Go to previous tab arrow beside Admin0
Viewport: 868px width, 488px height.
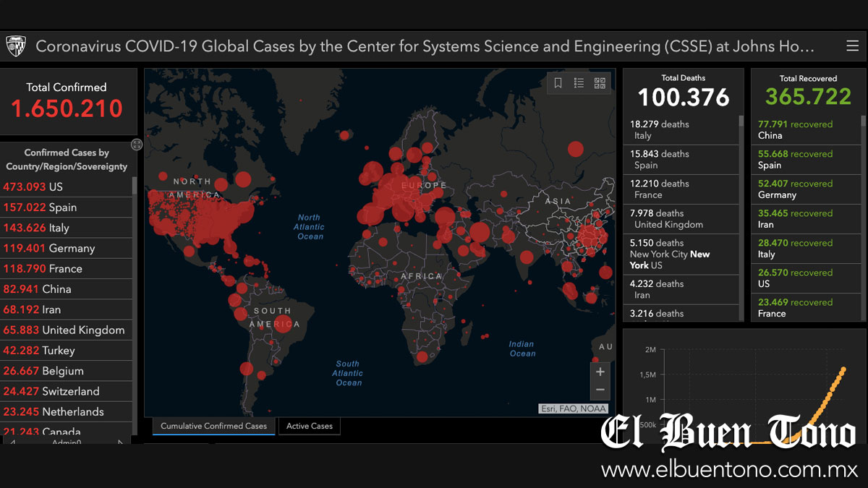point(13,442)
